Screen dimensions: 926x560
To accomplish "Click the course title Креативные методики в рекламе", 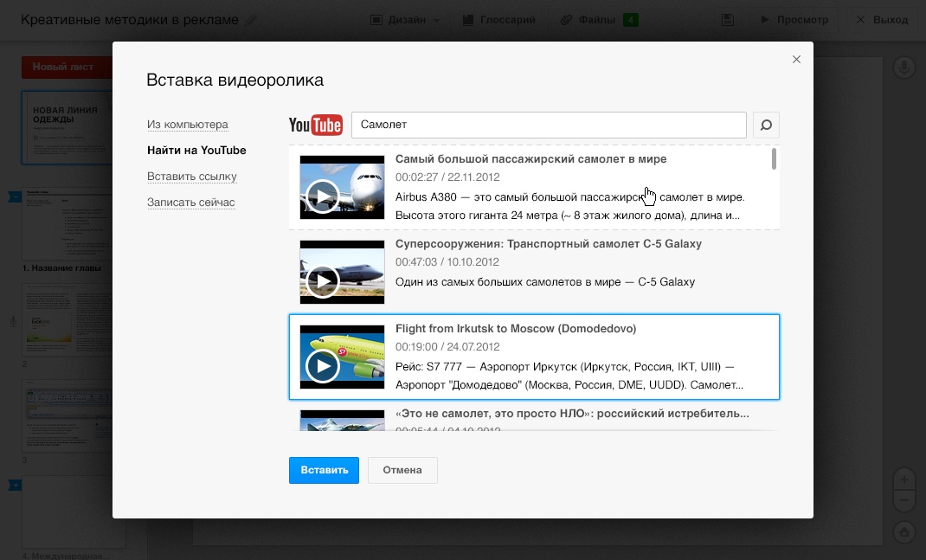I will 129,20.
